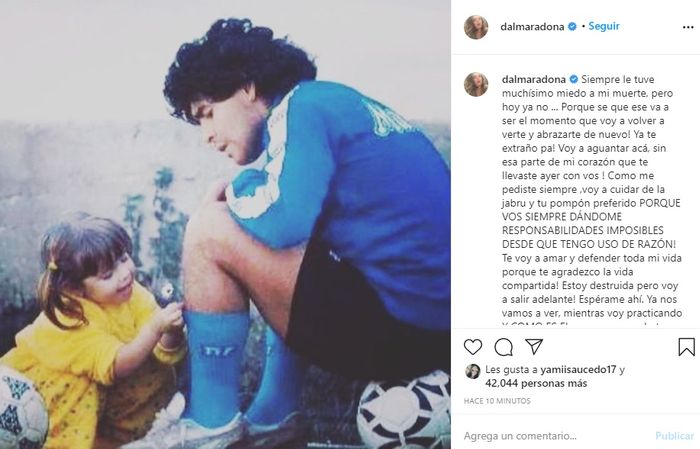This screenshot has width=700, height=449.
Task: Click the dalmaradona username in the caption
Action: tap(533, 79)
